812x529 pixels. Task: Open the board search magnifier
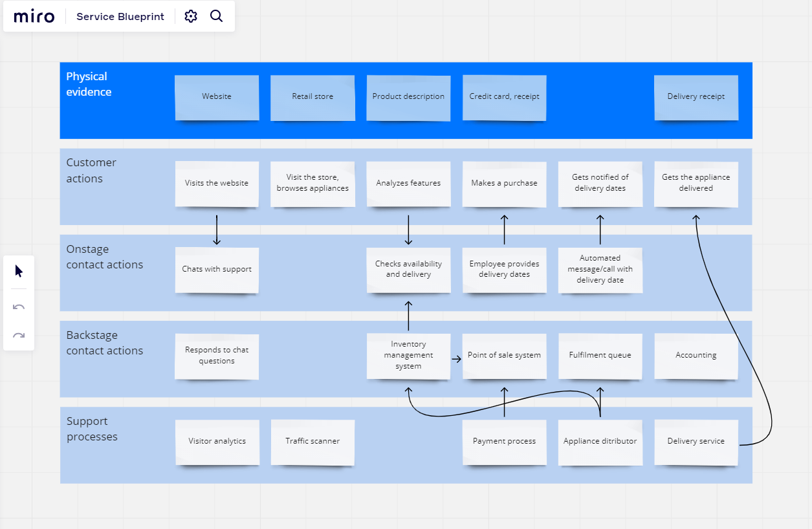[x=217, y=16]
